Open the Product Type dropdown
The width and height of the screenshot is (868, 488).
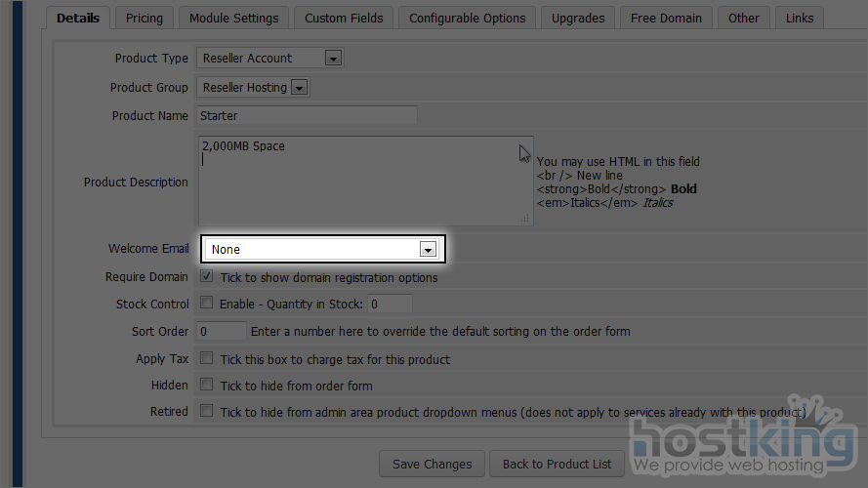269,59
